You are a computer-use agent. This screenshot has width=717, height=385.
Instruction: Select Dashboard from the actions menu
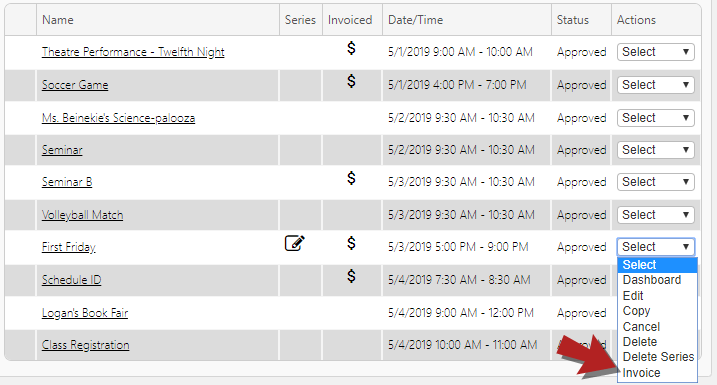click(652, 280)
